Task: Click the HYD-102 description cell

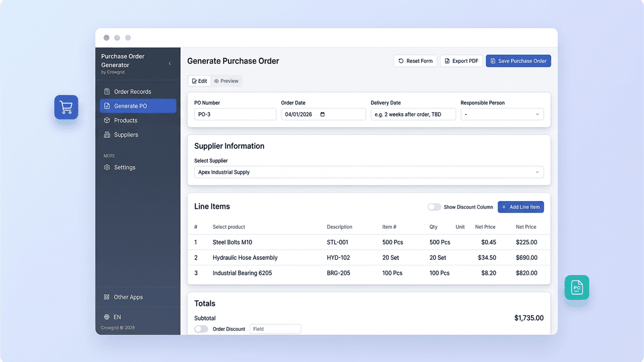Action: pyautogui.click(x=338, y=257)
